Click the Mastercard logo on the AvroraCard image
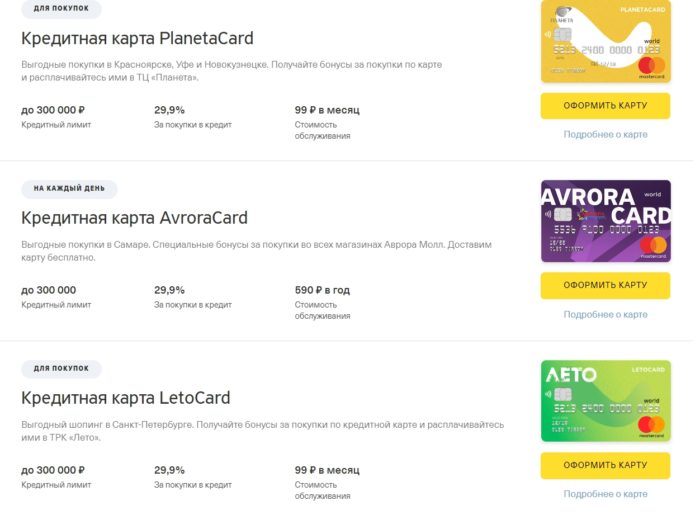Image resolution: width=700 pixels, height=515 pixels. 653,247
